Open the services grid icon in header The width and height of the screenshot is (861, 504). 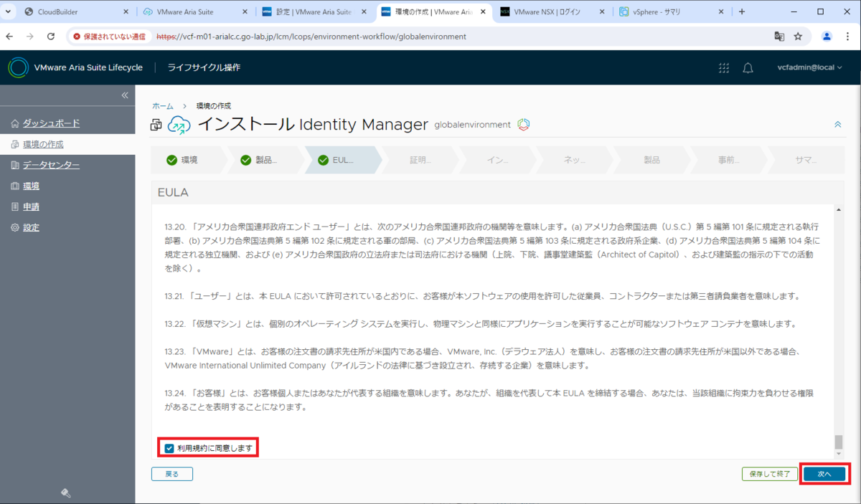(724, 68)
